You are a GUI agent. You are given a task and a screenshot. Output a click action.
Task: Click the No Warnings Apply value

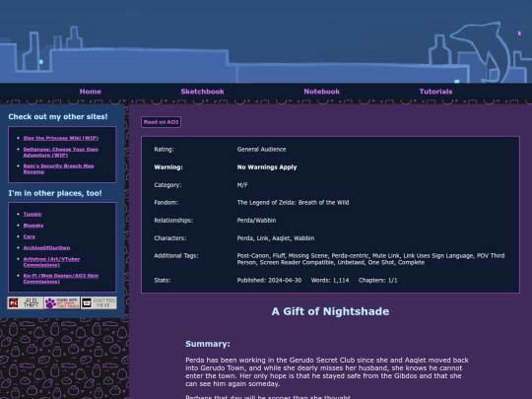click(267, 167)
